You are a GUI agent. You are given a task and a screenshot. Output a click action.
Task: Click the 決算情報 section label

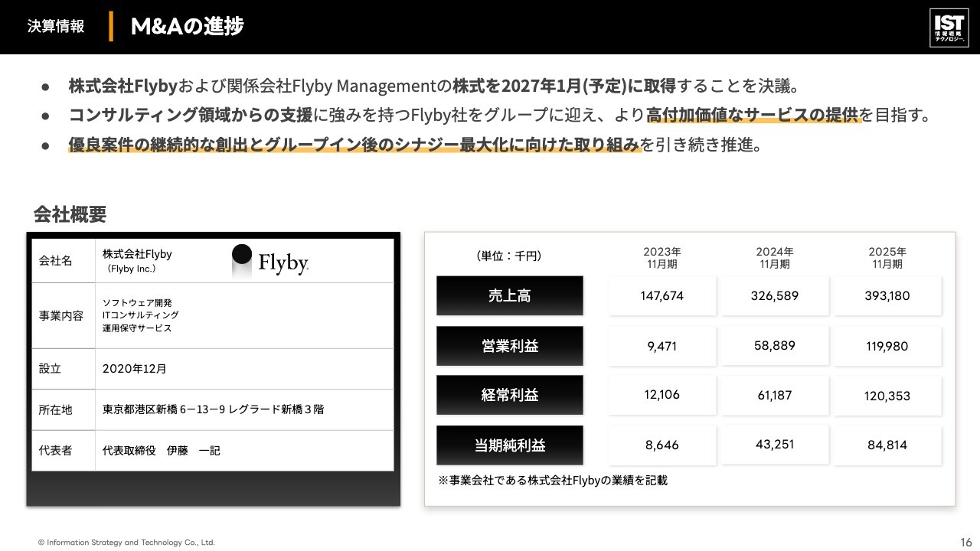click(x=56, y=26)
